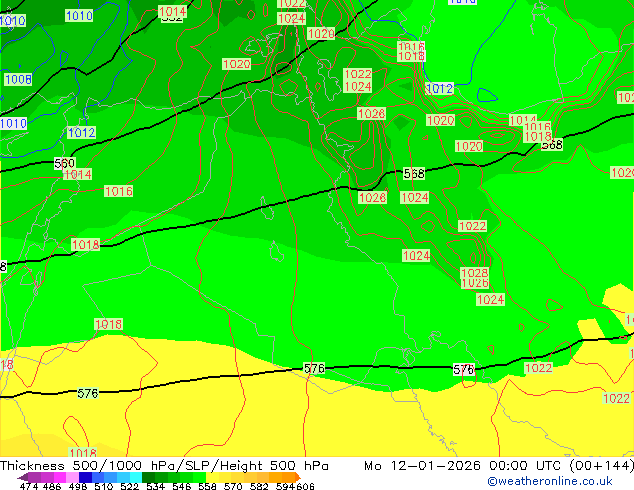The height and width of the screenshot is (490, 634).
Task: Click the '1028' label directly above 1026
Action: 475,273
